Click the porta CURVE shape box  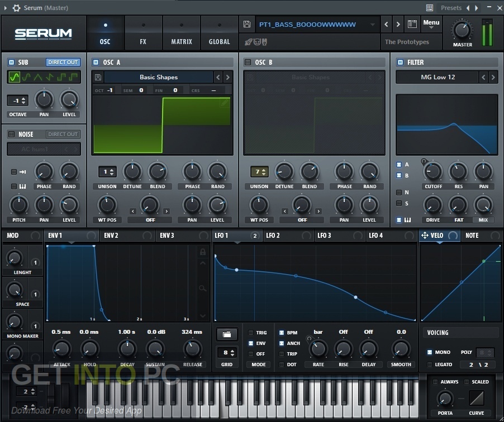477,398
